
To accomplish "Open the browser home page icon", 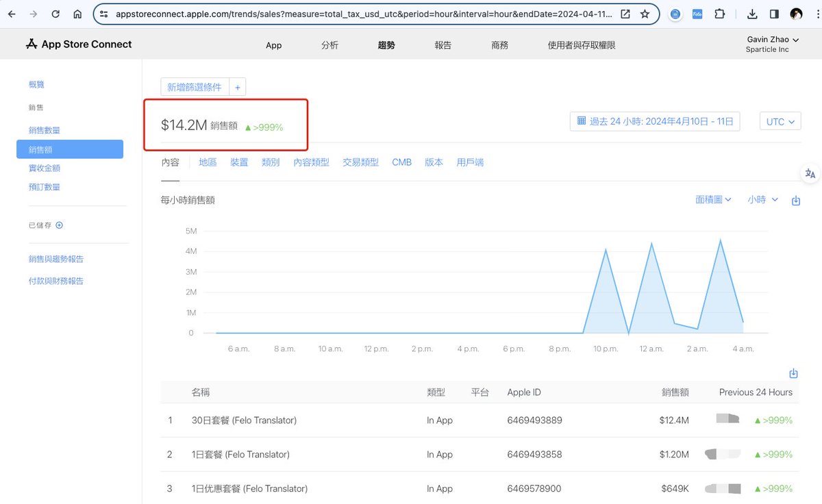I will coord(77,14).
